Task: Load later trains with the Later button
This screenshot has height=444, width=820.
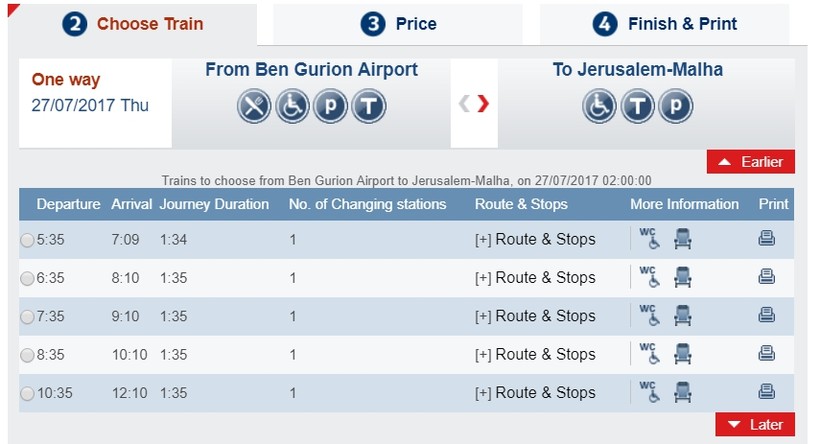Action: [x=755, y=424]
